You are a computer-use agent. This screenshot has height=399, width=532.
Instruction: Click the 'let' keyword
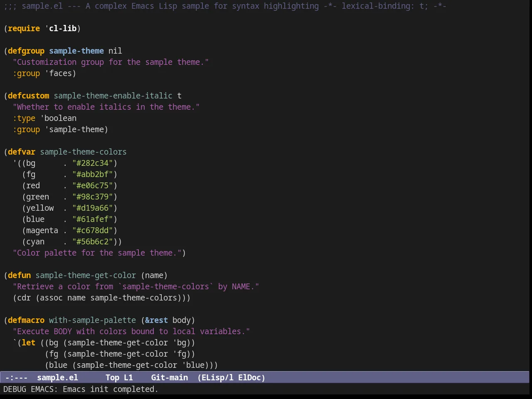tap(29, 342)
